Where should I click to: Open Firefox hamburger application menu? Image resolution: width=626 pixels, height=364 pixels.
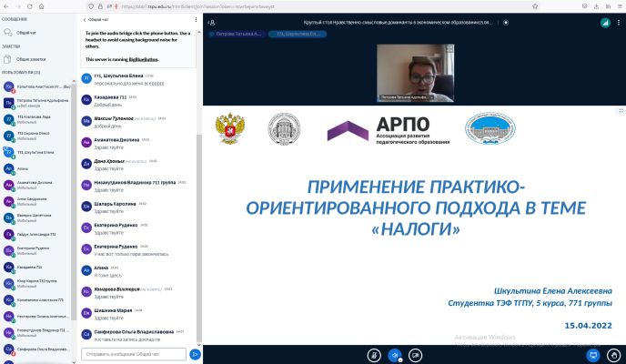[620, 6]
